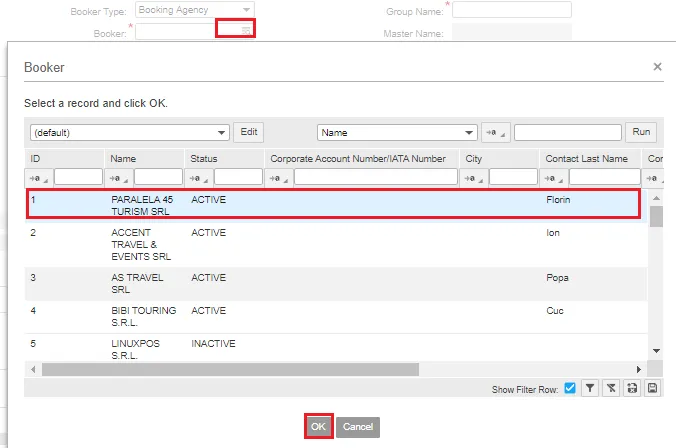Click the Run button

tap(641, 132)
